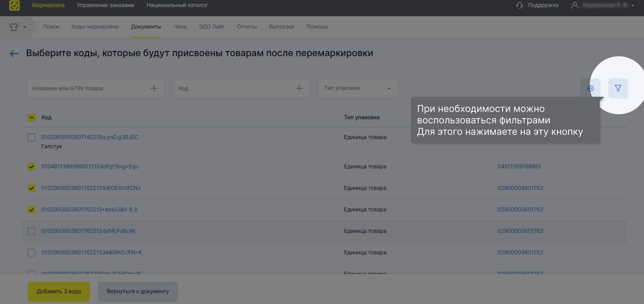Click Вернуться к документу

(x=138, y=291)
